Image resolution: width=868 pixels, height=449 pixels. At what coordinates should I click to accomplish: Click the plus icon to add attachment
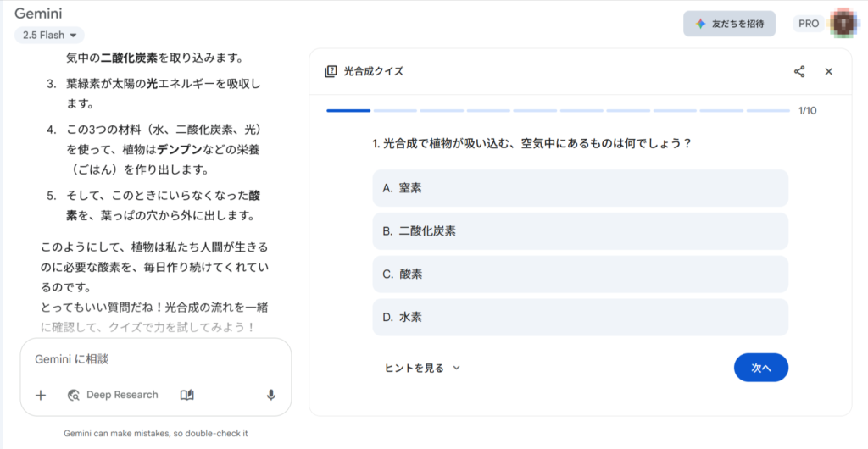(x=41, y=395)
